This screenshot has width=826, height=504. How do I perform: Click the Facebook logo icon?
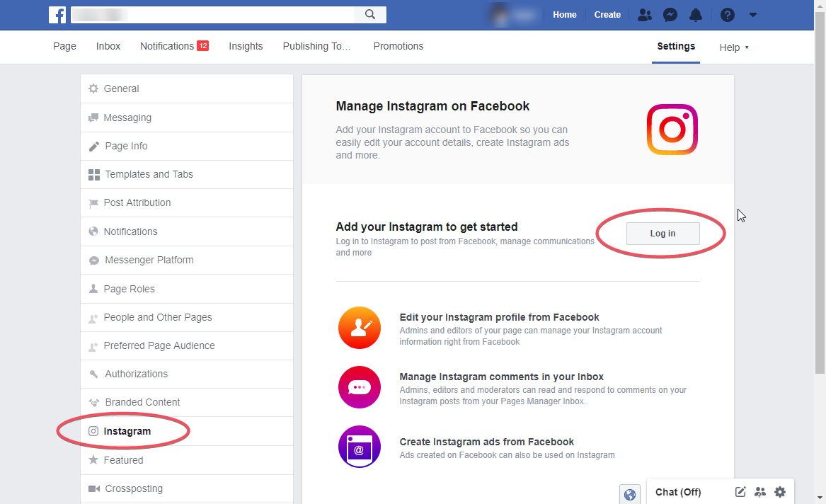point(57,15)
